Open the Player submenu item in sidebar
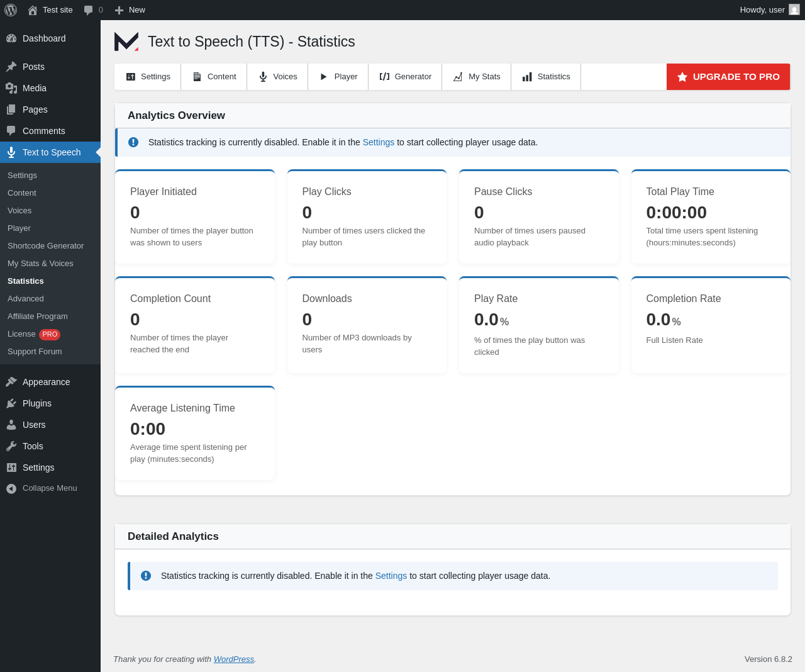Viewport: 805px width, 672px height. click(x=19, y=228)
